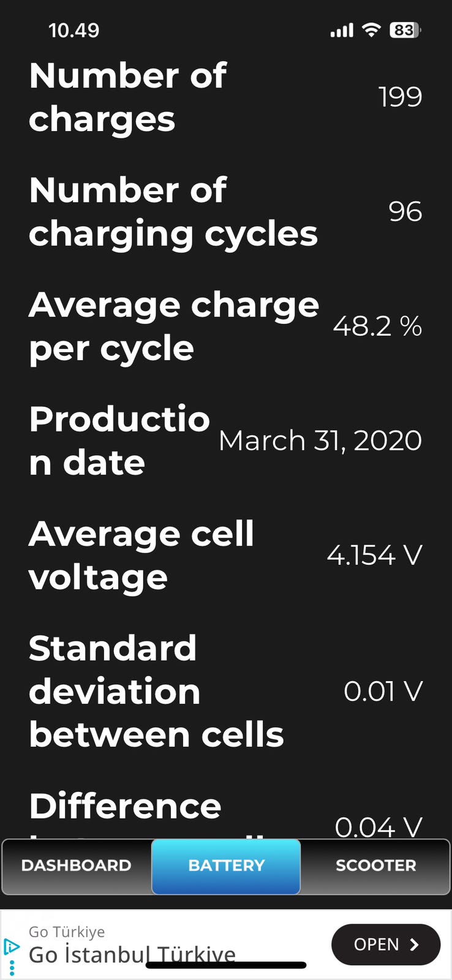Tap the March 31, 2020 production date
Image resolution: width=452 pixels, height=980 pixels.
[x=320, y=440]
